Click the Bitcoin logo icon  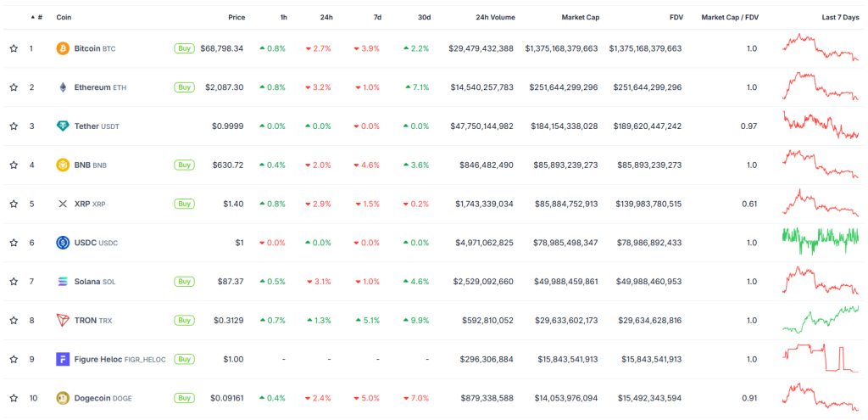click(x=63, y=48)
